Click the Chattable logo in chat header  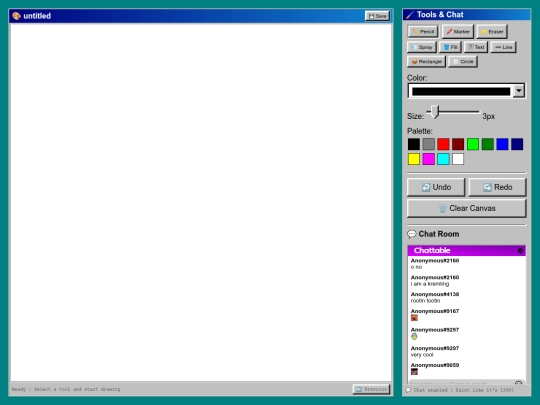(x=432, y=250)
